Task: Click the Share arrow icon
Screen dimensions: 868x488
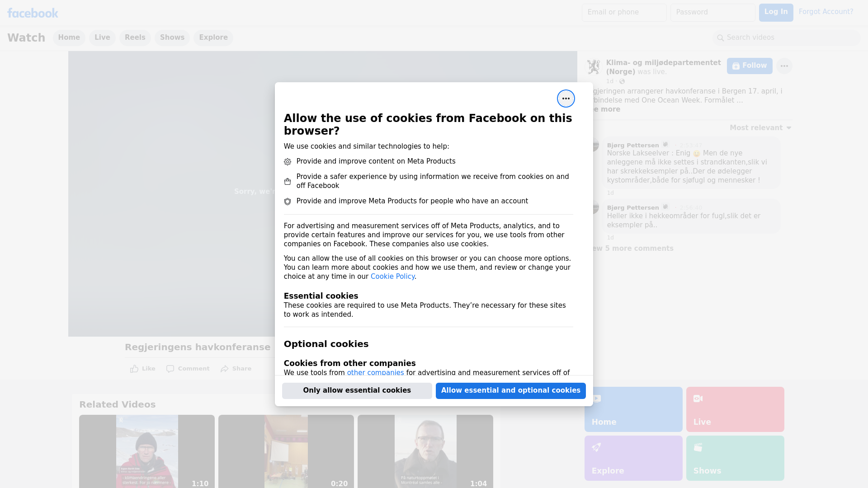Action: [225, 369]
